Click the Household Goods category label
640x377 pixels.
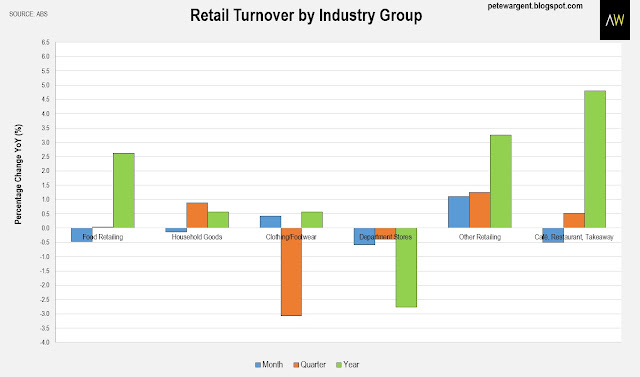(197, 237)
